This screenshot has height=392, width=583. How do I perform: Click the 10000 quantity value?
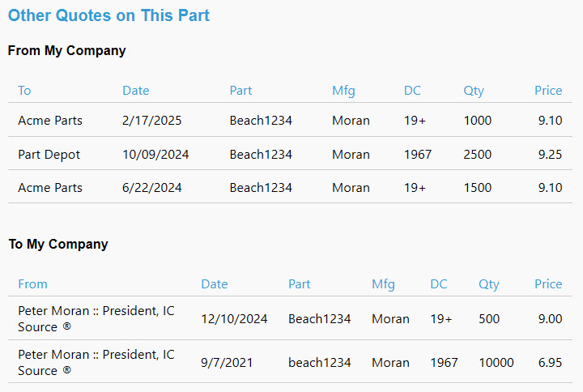496,363
